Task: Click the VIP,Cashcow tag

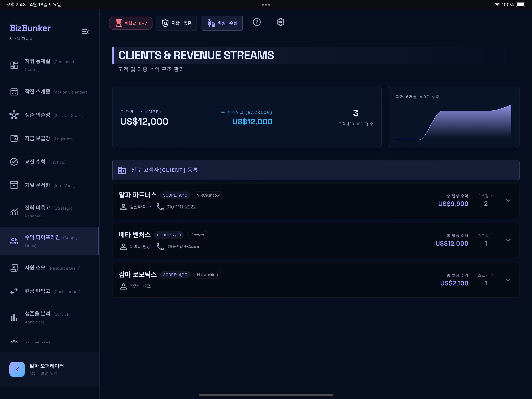Action: point(208,195)
